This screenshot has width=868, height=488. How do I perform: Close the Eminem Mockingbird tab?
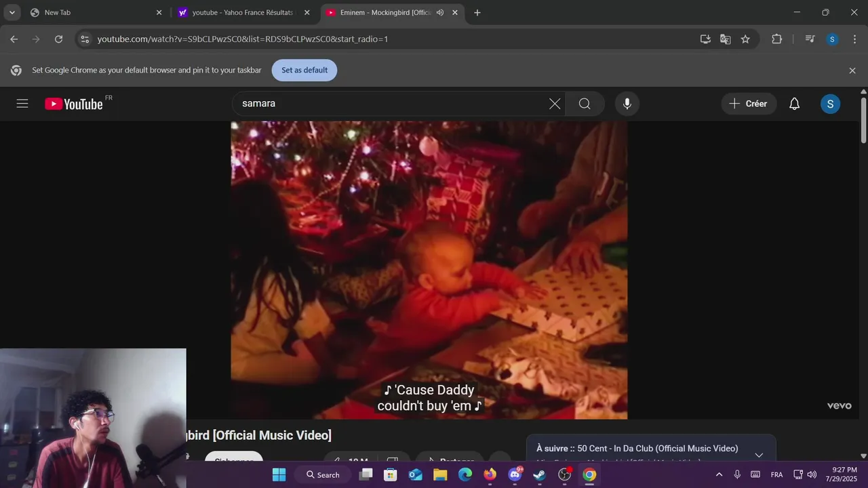click(455, 12)
